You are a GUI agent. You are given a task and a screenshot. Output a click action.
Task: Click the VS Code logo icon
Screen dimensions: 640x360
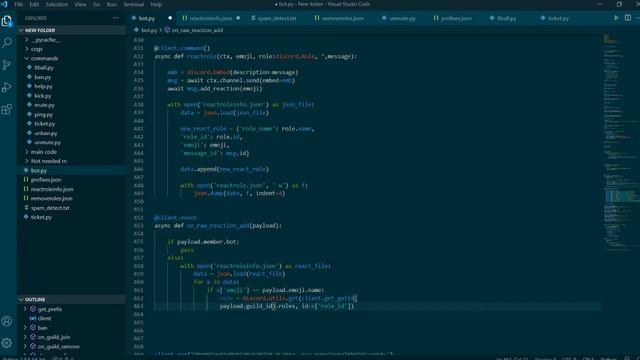[4, 4]
